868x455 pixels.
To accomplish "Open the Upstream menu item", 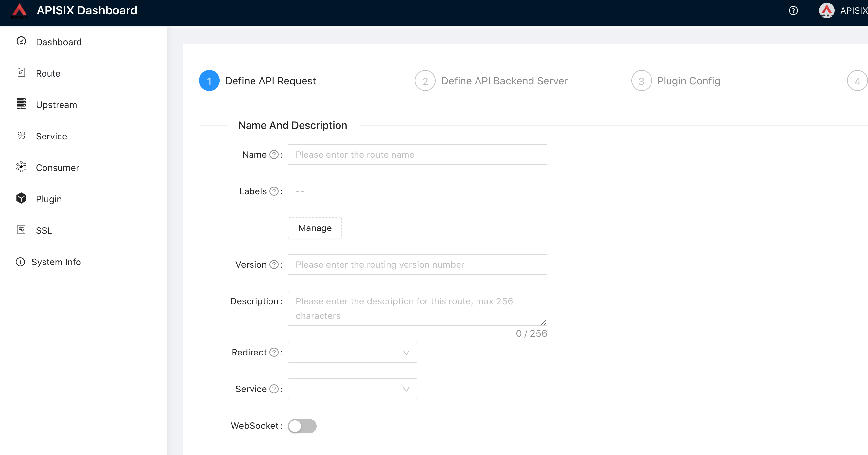I will (56, 104).
